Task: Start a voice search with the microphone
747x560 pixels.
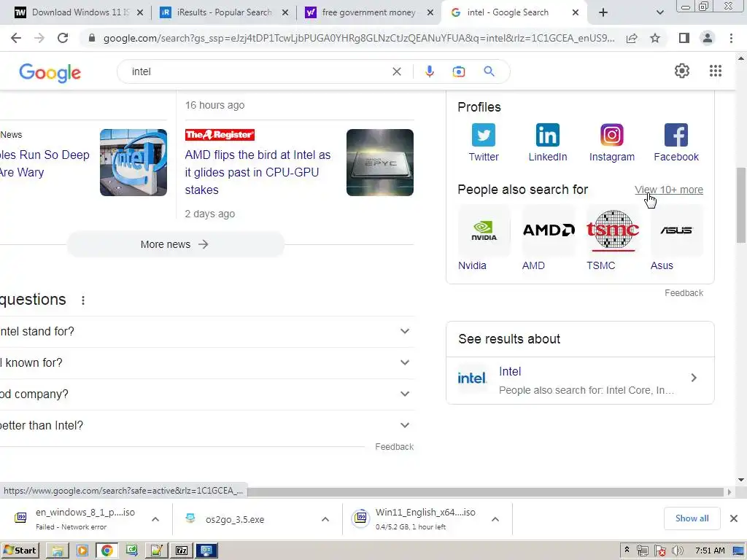Action: [x=429, y=71]
